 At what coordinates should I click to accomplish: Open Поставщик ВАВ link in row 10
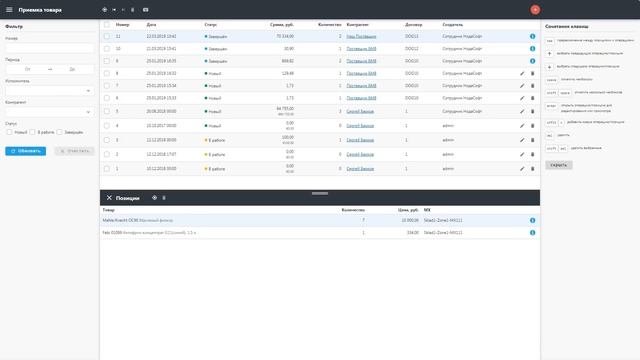361,49
